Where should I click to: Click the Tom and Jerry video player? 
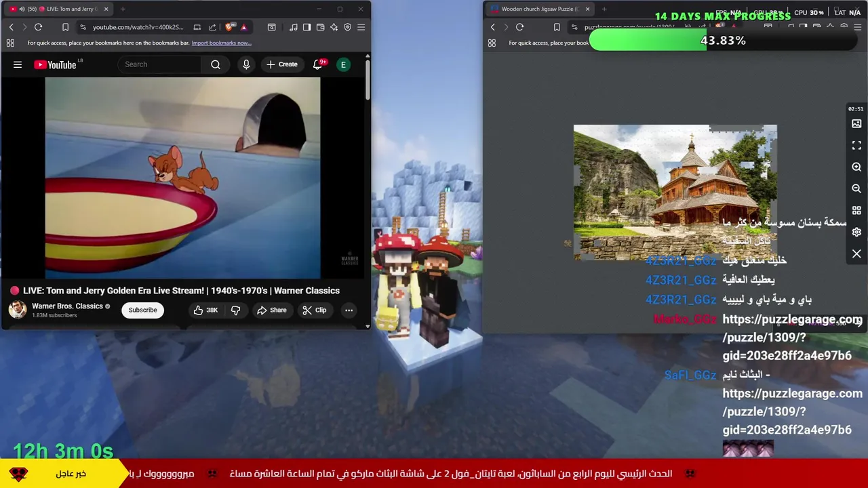pos(182,178)
